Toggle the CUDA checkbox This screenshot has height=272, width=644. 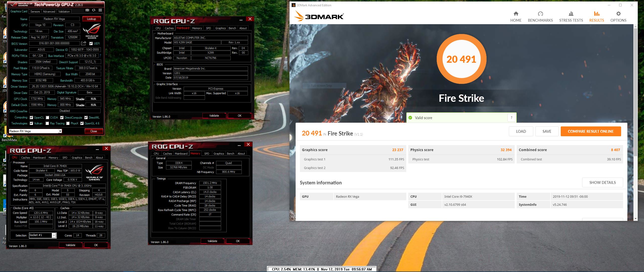(x=47, y=118)
